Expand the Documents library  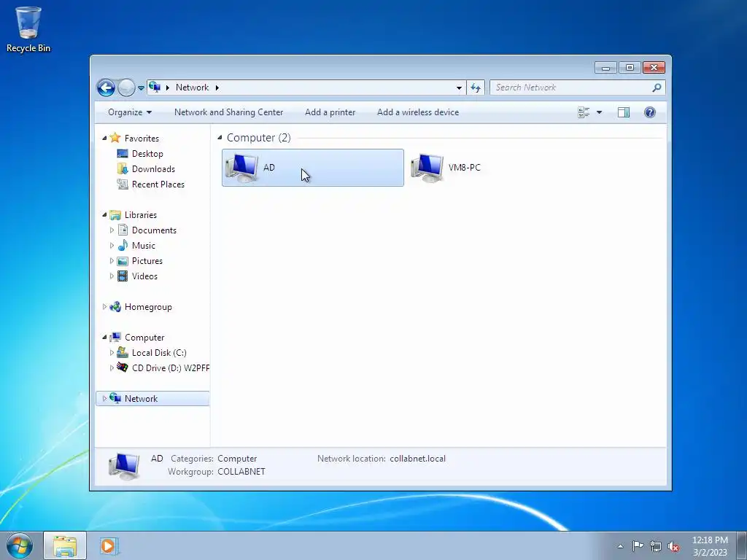tap(112, 230)
